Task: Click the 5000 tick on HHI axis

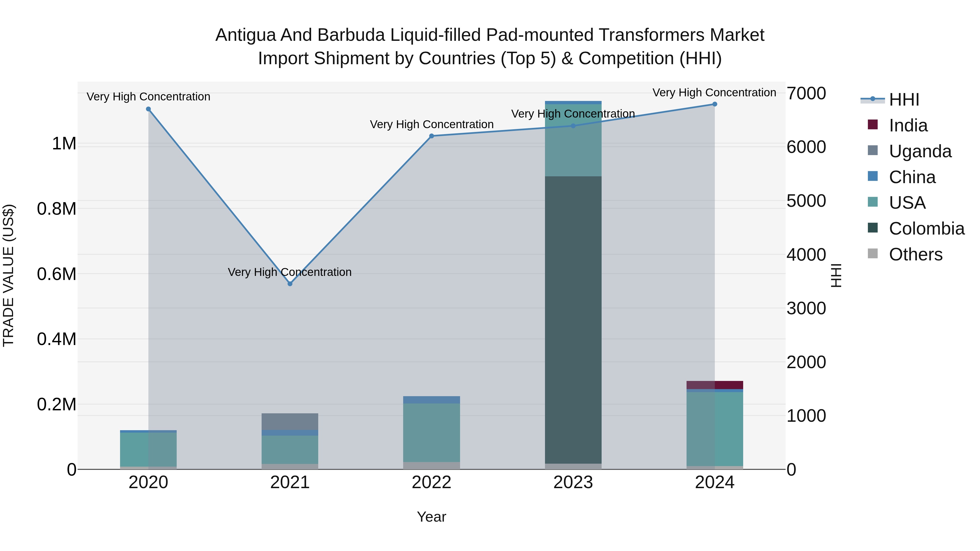Action: pyautogui.click(x=806, y=201)
